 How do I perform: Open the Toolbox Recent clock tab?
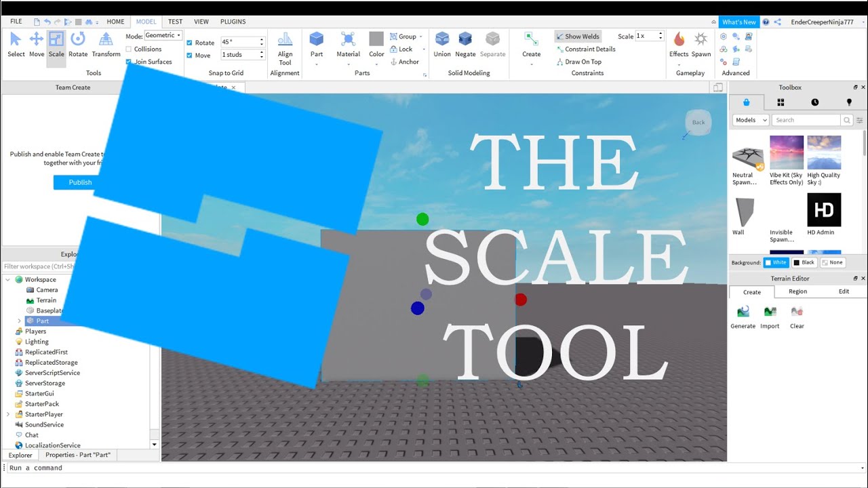point(815,102)
